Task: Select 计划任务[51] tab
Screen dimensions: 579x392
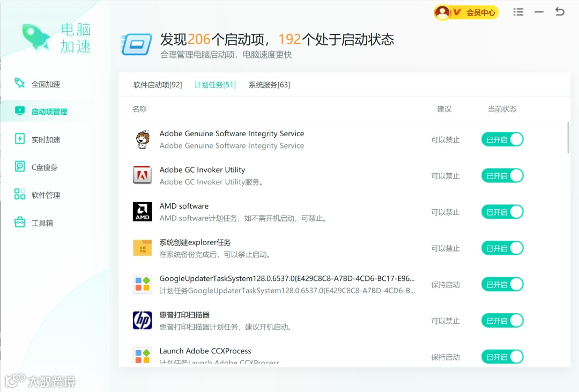Action: click(215, 85)
